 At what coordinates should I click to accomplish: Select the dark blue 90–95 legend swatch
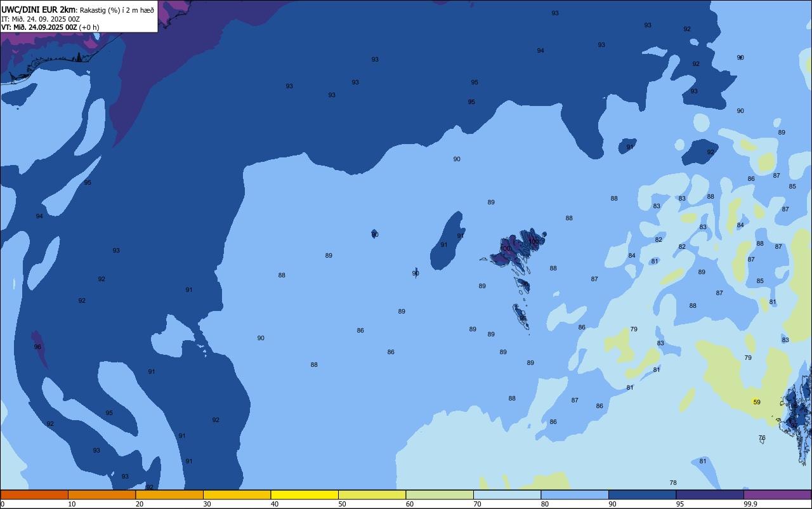(x=642, y=494)
